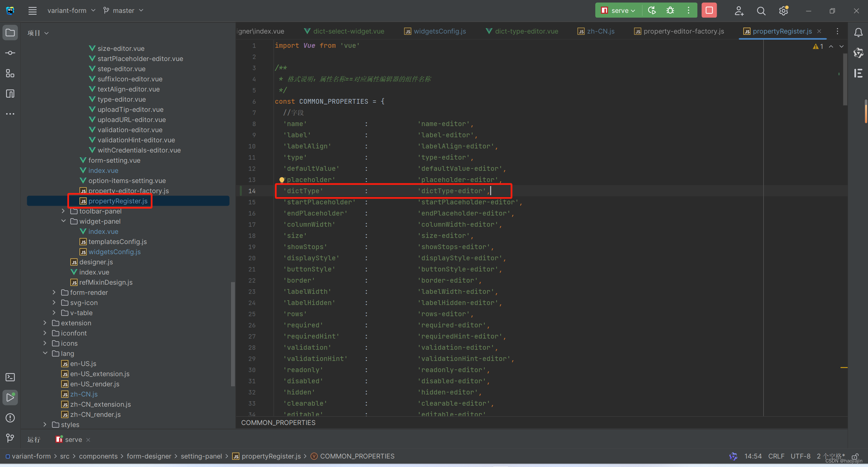Open the Problems tool window icon

(10, 418)
